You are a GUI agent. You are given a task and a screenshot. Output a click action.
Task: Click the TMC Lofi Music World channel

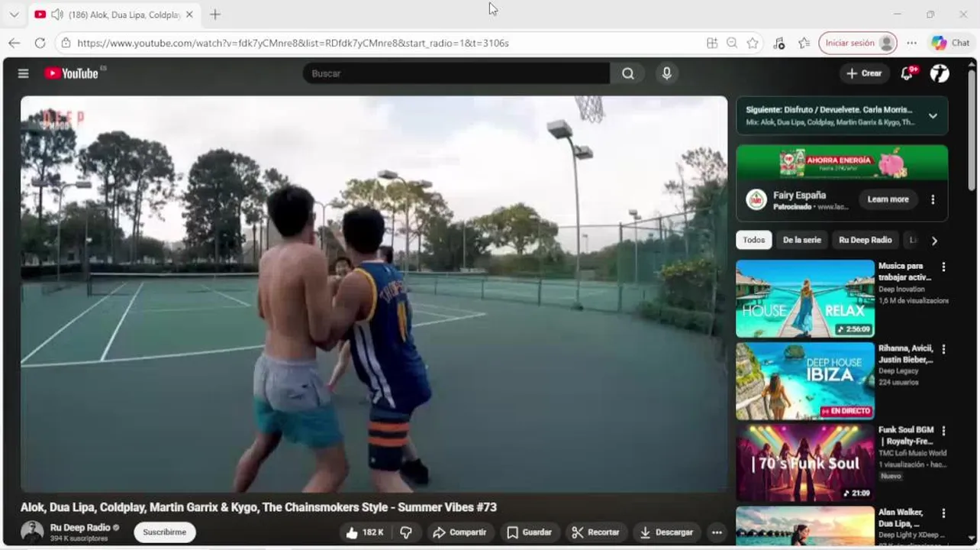point(912,453)
